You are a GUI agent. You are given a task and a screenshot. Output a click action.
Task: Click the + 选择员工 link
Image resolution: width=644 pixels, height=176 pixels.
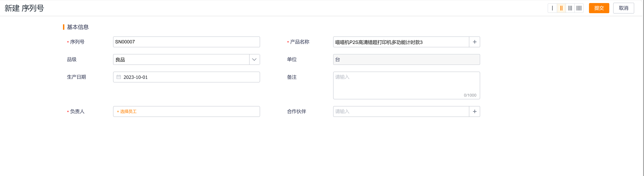pos(127,111)
